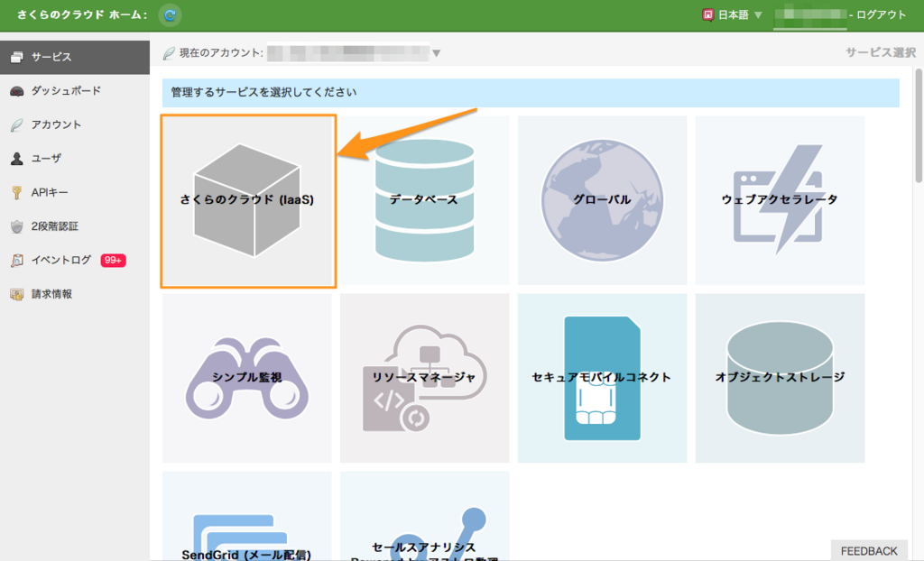Open the FEEDBACK button
Screen dimensions: 924x561
coord(869,550)
